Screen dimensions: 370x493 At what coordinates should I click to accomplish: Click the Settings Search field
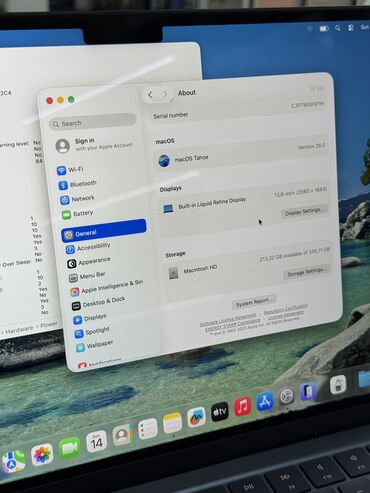93,121
